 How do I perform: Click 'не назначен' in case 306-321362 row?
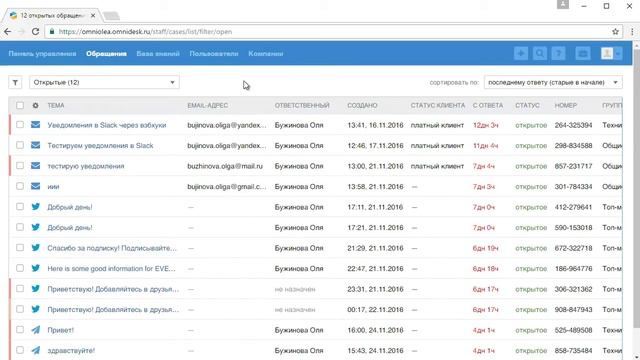[x=295, y=289]
